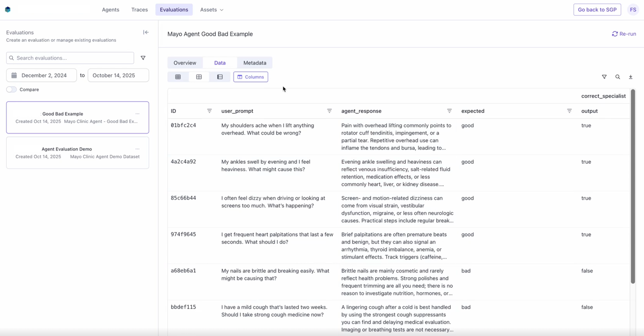Image resolution: width=644 pixels, height=336 pixels.
Task: Open the Good Bad Example card options menu
Action: tap(137, 114)
